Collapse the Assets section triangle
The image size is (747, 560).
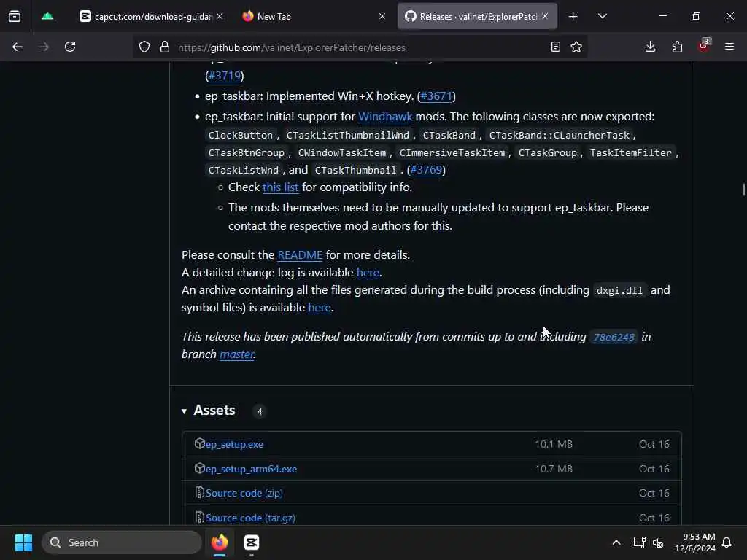(x=185, y=411)
